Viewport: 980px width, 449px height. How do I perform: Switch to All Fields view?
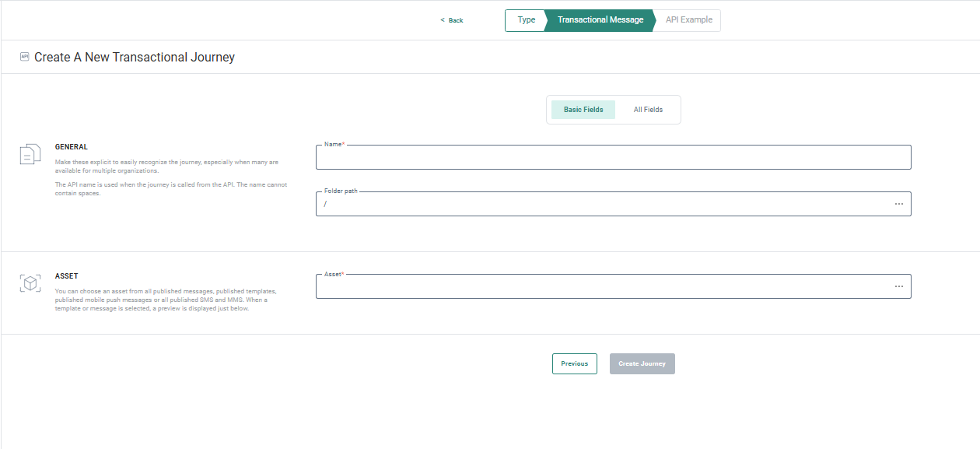coord(648,110)
